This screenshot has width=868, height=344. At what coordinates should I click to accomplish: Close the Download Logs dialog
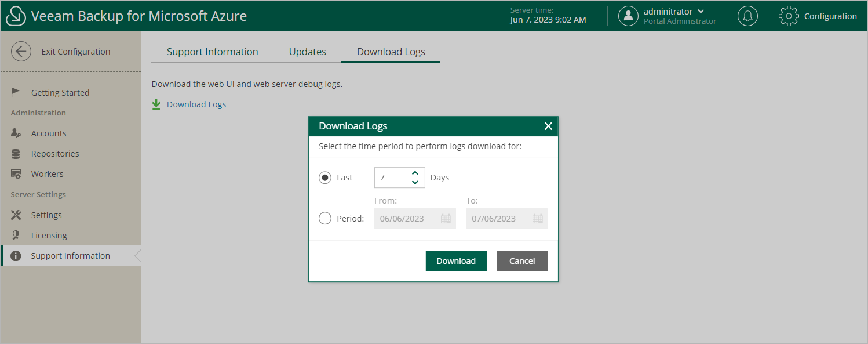pos(548,126)
